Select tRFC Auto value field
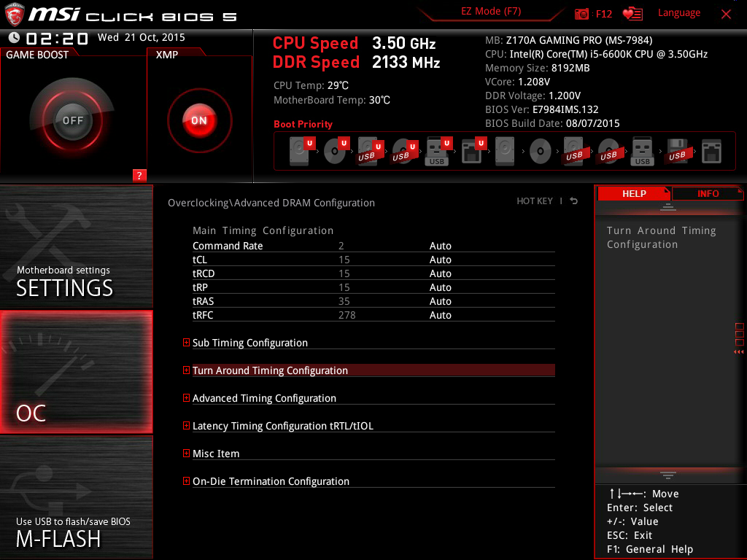 point(440,315)
